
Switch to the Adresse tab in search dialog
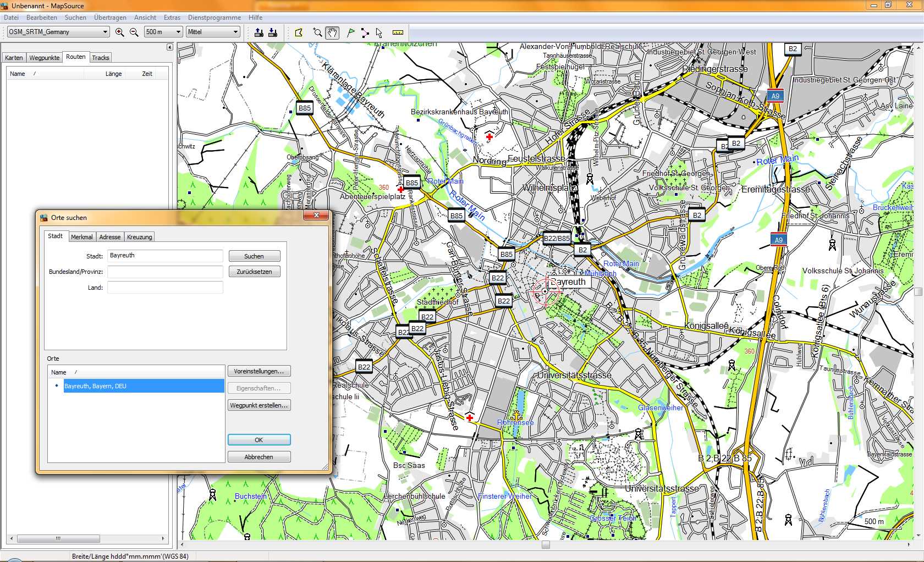coord(110,237)
